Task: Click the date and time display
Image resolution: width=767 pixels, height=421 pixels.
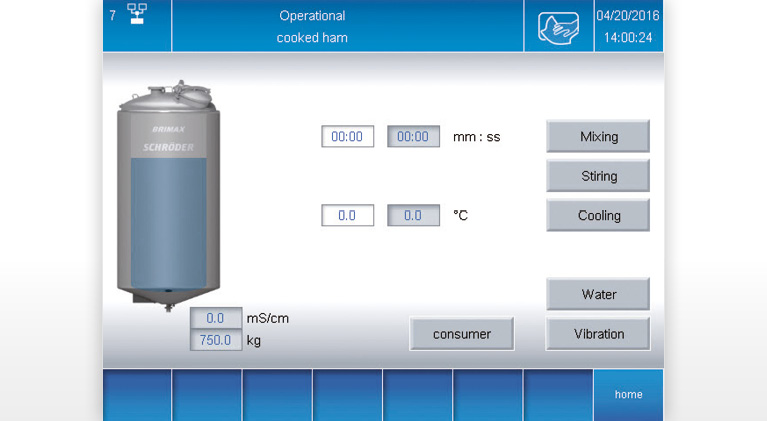Action: 628,26
